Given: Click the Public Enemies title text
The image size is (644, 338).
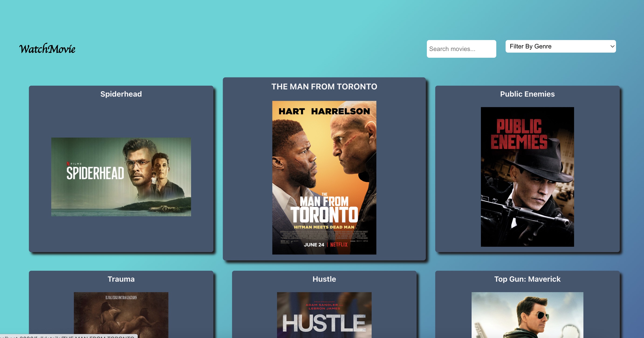Looking at the screenshot, I should click(x=527, y=94).
